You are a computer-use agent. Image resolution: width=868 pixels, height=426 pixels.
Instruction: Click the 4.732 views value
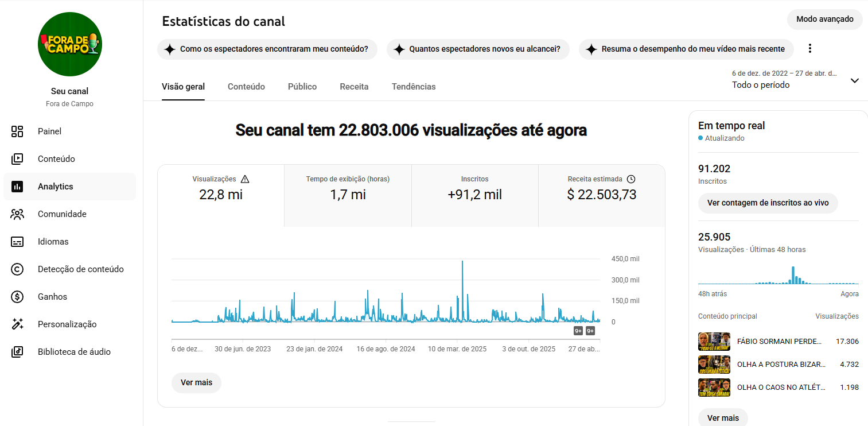tap(850, 365)
